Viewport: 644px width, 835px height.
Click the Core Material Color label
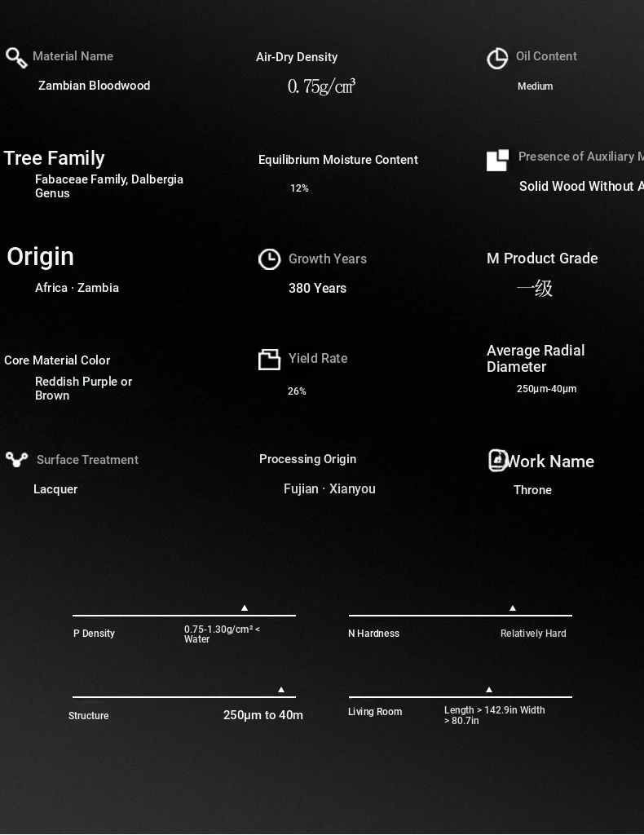[x=57, y=360]
